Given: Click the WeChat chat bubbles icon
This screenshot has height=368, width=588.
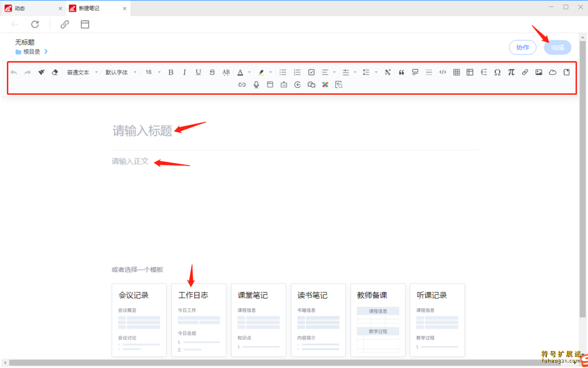Looking at the screenshot, I should pyautogui.click(x=311, y=84).
